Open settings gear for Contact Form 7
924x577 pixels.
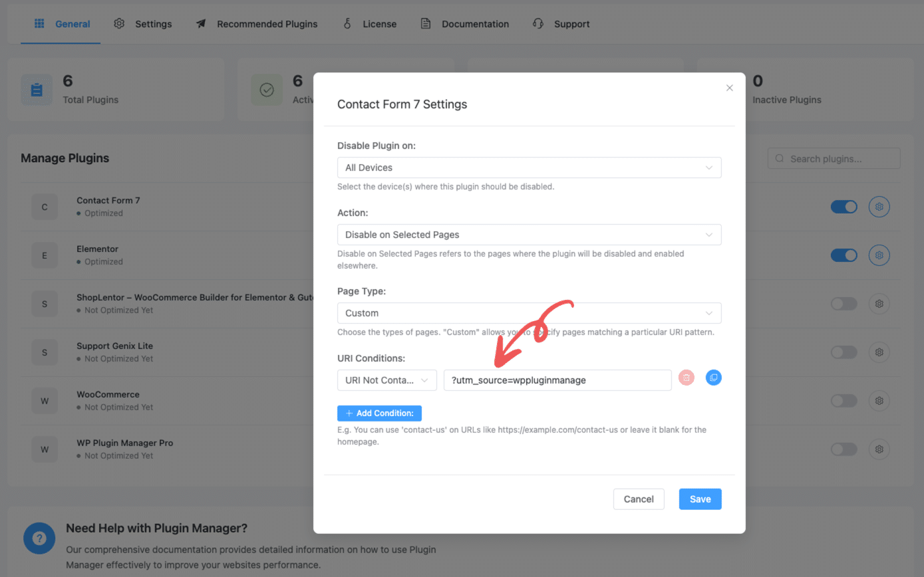(879, 207)
